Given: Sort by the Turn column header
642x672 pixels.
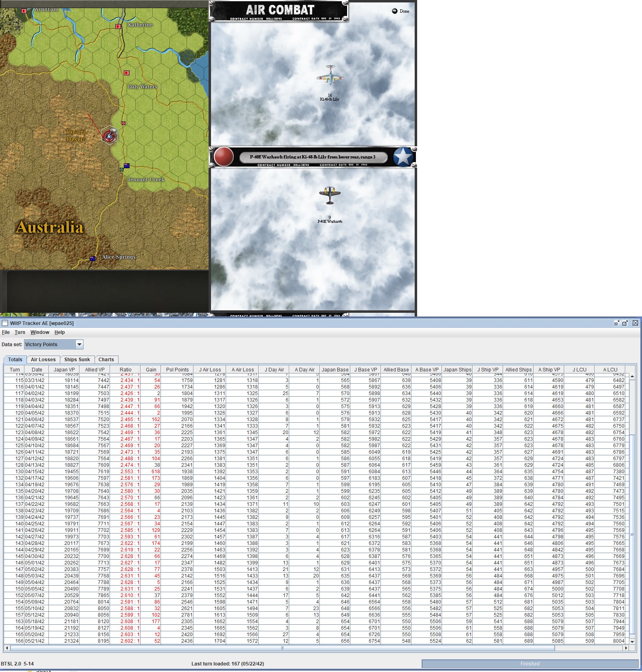Looking at the screenshot, I should 15,370.
